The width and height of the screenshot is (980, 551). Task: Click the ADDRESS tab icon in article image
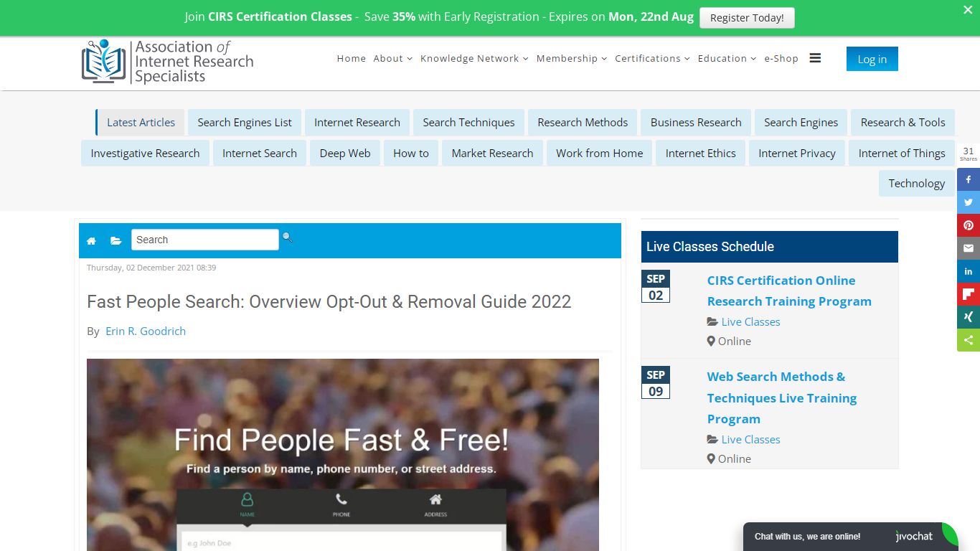[435, 504]
